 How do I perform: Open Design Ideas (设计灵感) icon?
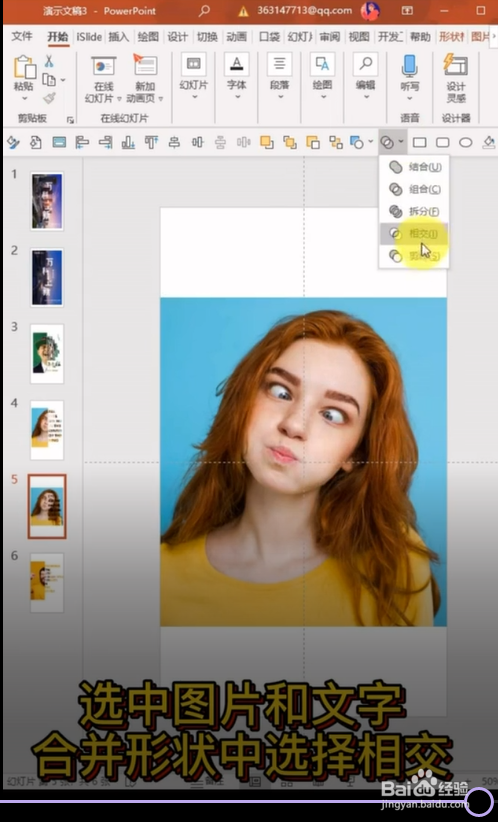point(456,65)
